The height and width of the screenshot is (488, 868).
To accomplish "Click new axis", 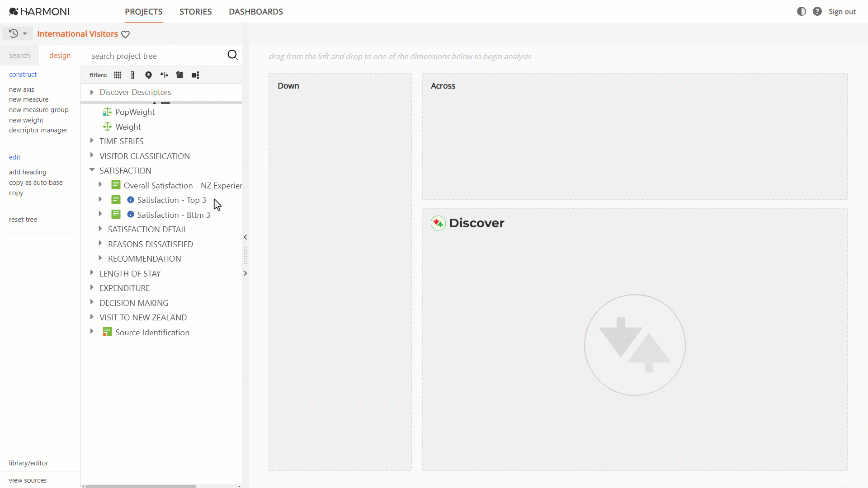I will coord(22,89).
